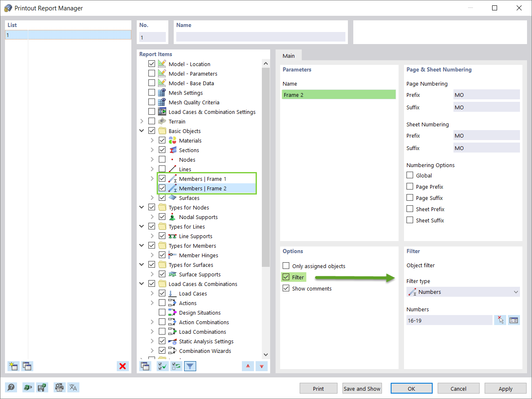Expand the Member Hinges node
The image size is (532, 399).
pyautogui.click(x=152, y=255)
